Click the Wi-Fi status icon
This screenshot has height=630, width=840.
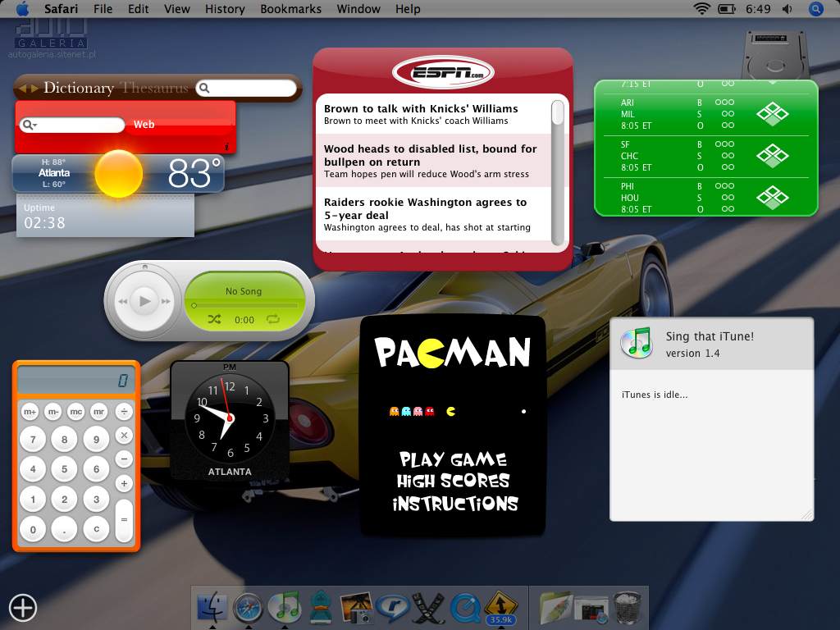pyautogui.click(x=701, y=8)
